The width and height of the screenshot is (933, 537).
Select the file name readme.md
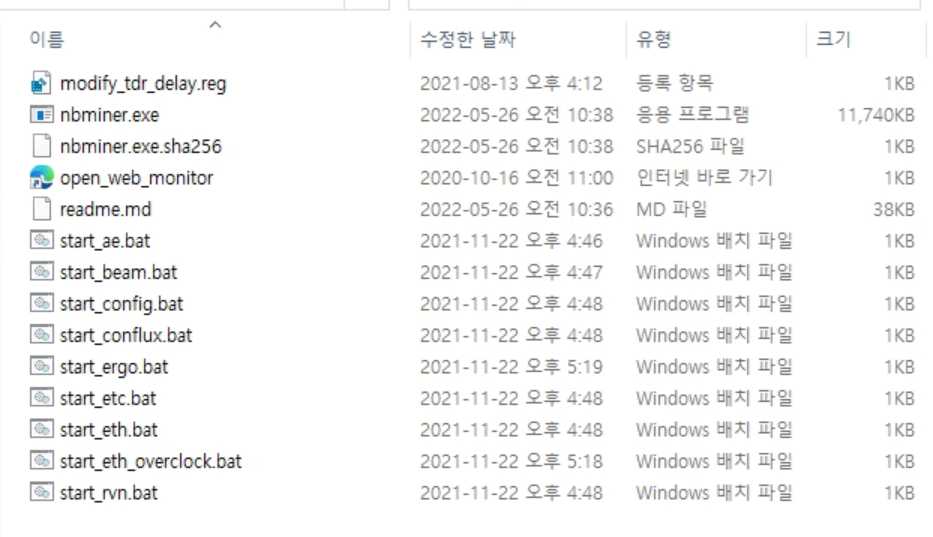pos(105,209)
